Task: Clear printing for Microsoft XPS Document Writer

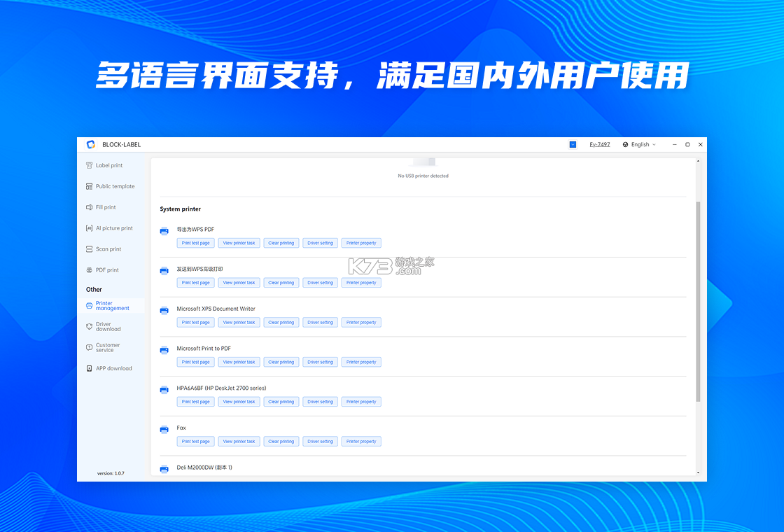Action: (x=281, y=323)
